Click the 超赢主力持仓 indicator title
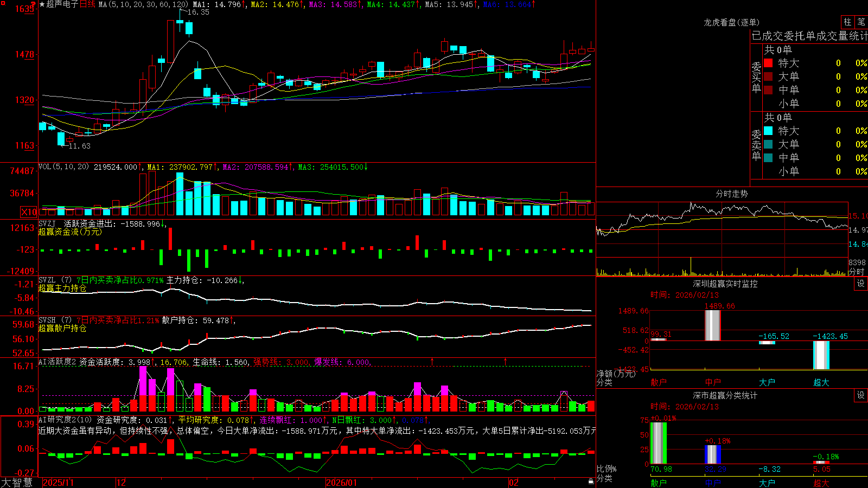868x488 pixels. tap(62, 288)
